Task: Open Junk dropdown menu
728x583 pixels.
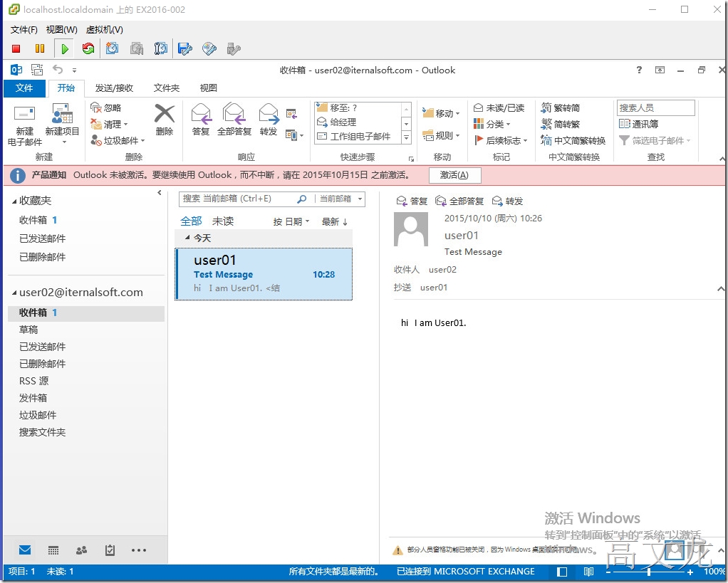Action: point(118,140)
